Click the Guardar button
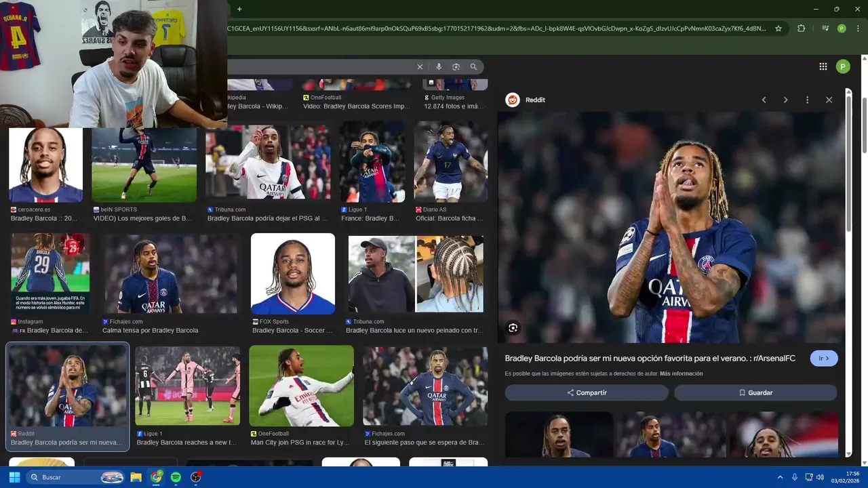The width and height of the screenshot is (868, 488). [755, 392]
